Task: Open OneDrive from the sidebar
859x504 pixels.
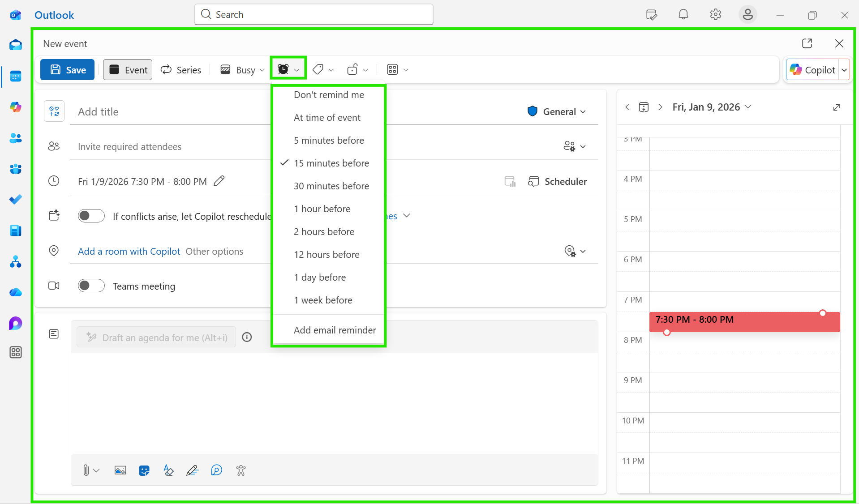Action: tap(16, 292)
